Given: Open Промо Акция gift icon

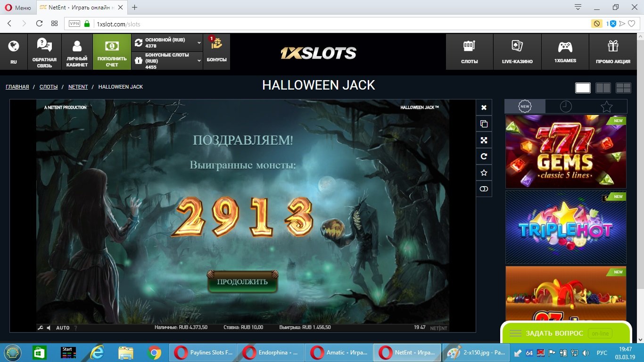Looking at the screenshot, I should (613, 52).
